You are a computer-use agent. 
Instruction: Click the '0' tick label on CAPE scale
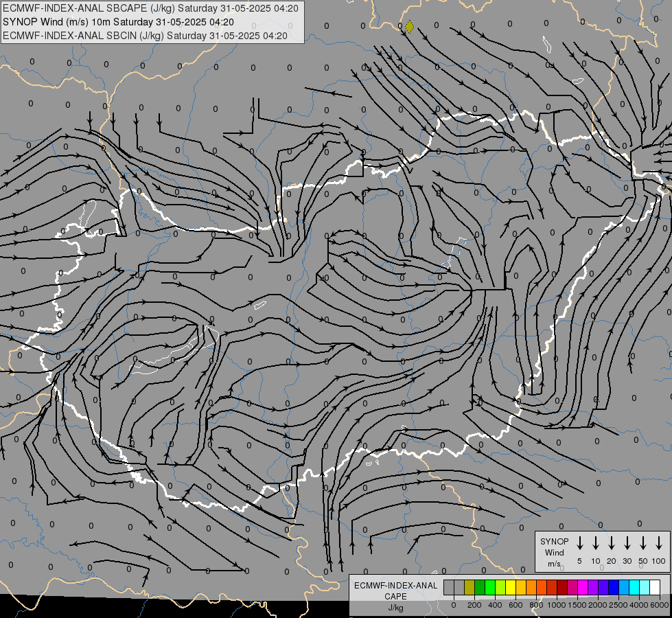[454, 605]
